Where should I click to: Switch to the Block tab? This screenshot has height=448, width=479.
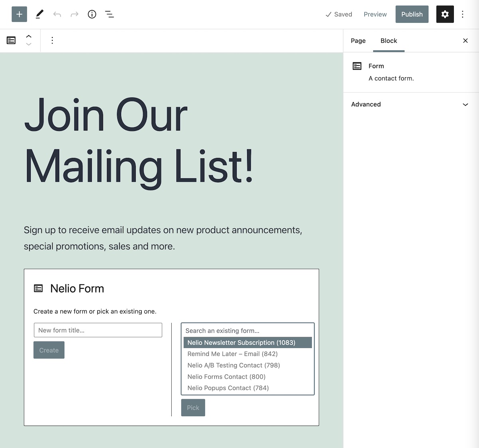pyautogui.click(x=389, y=41)
